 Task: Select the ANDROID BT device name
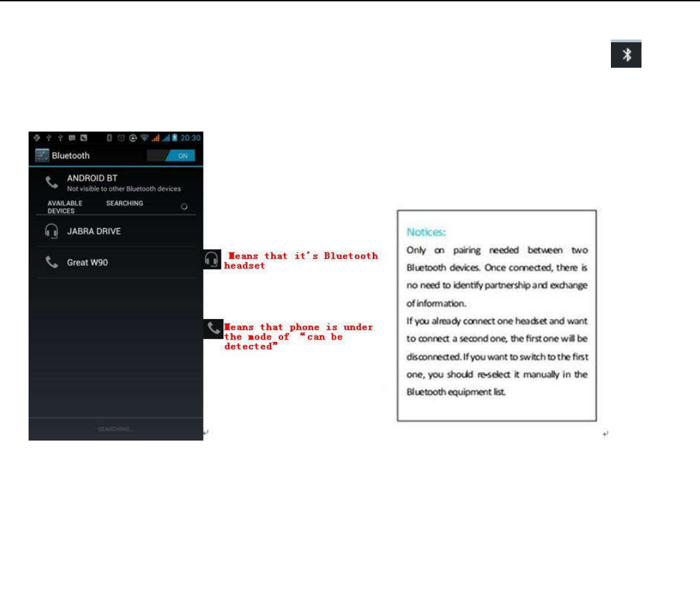click(x=92, y=178)
